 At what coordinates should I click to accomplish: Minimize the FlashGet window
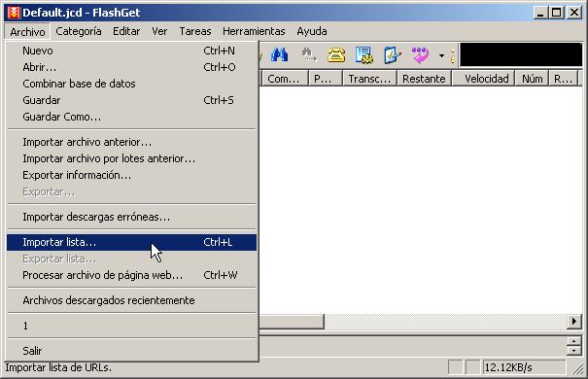click(x=540, y=13)
